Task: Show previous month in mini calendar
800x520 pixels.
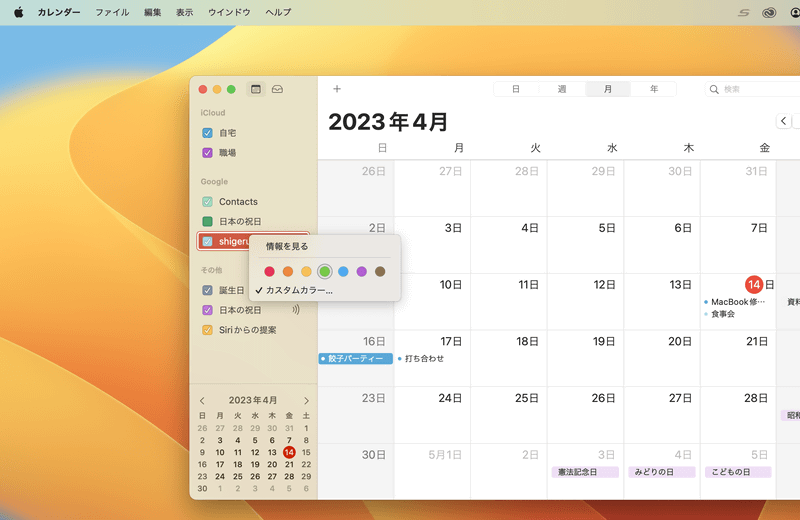Action: [203, 401]
